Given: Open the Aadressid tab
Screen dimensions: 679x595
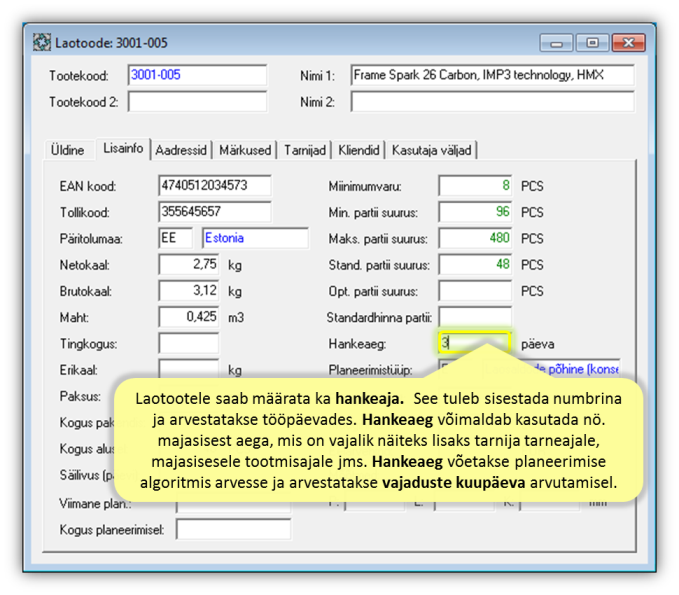Looking at the screenshot, I should point(181,150).
